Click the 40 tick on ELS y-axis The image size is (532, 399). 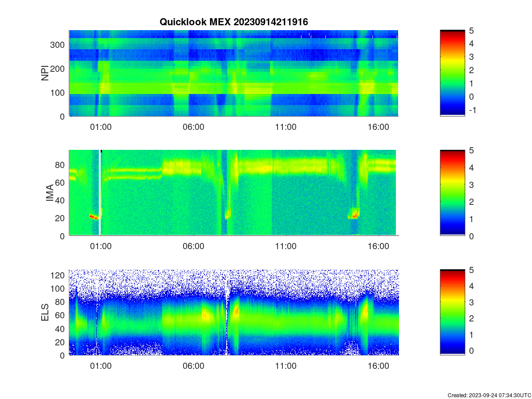click(x=61, y=329)
